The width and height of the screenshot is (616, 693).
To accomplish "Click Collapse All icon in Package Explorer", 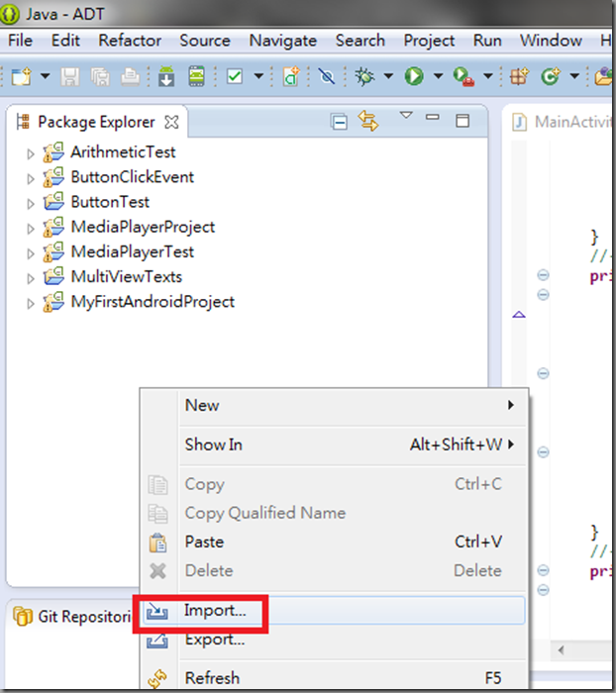I will click(339, 122).
